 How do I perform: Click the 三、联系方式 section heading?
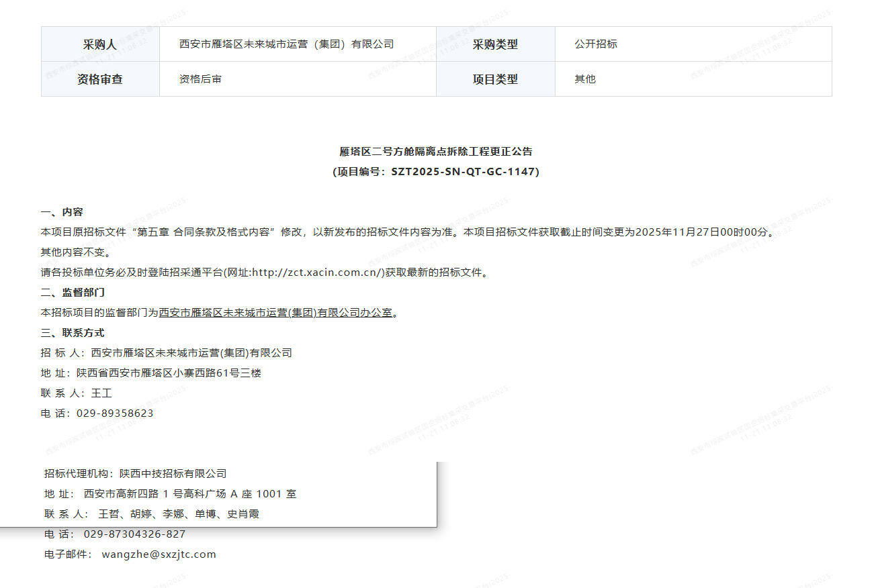point(73,333)
